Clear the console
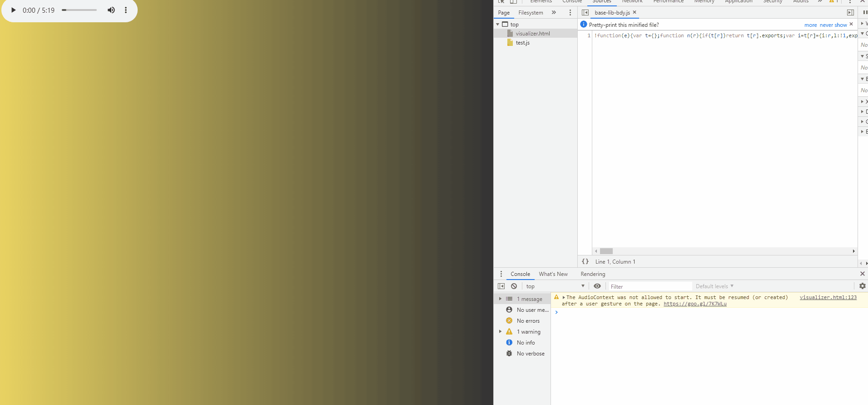The height and width of the screenshot is (405, 868). (514, 286)
